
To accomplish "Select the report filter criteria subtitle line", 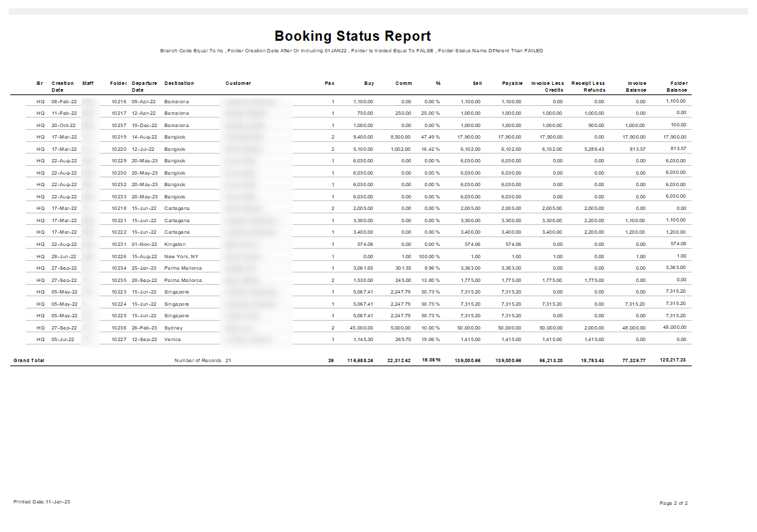I will point(351,51).
